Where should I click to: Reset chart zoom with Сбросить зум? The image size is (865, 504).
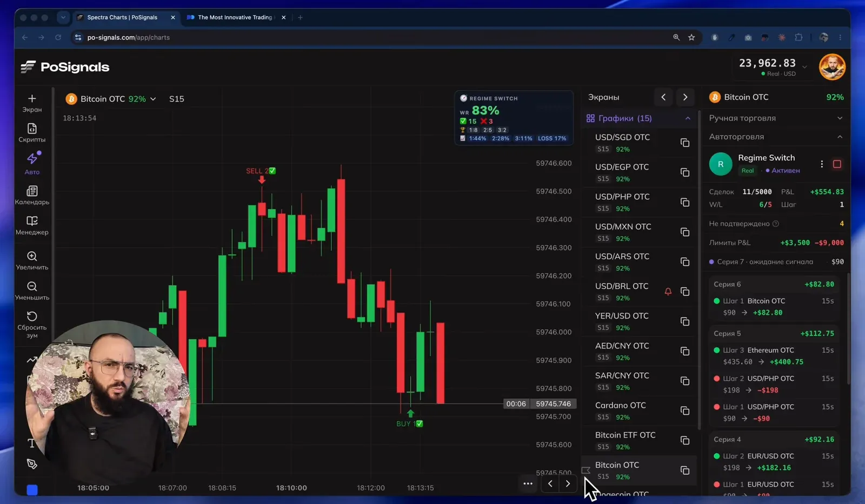(32, 324)
